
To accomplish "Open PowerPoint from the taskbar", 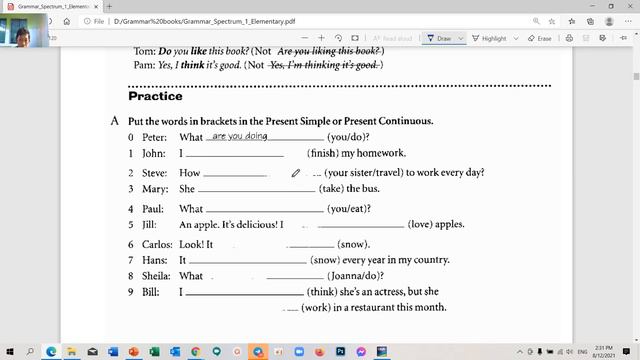I will (134, 351).
